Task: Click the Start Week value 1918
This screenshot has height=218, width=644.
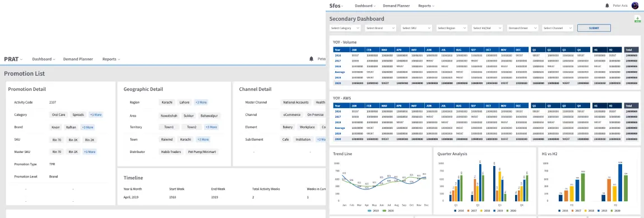Action: (173, 197)
